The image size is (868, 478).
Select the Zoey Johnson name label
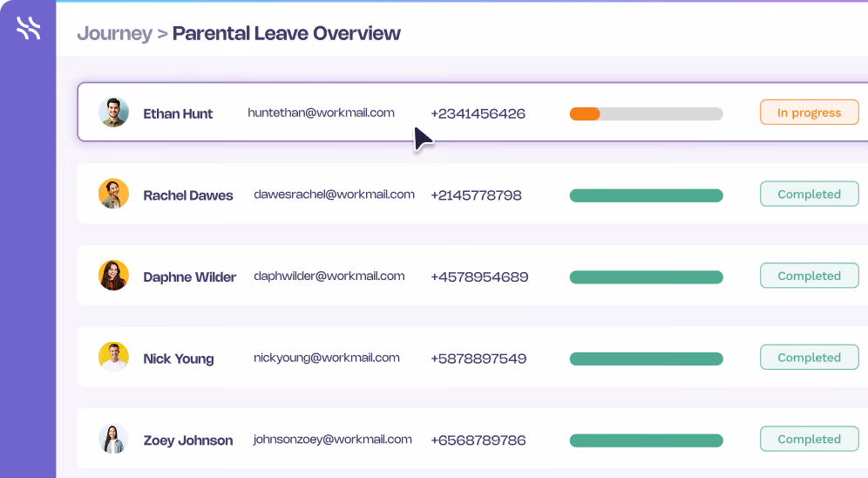coord(188,440)
